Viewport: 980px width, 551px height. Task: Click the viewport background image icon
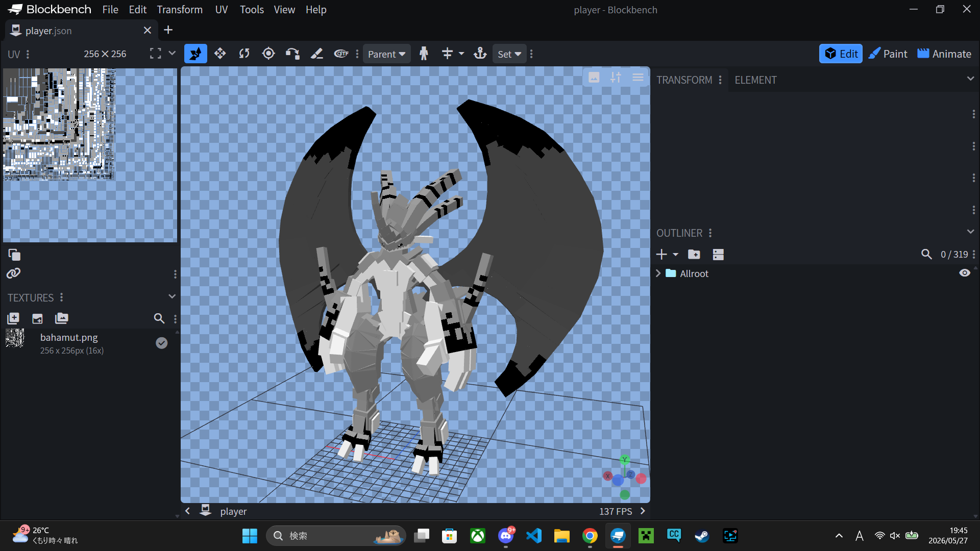pos(594,78)
